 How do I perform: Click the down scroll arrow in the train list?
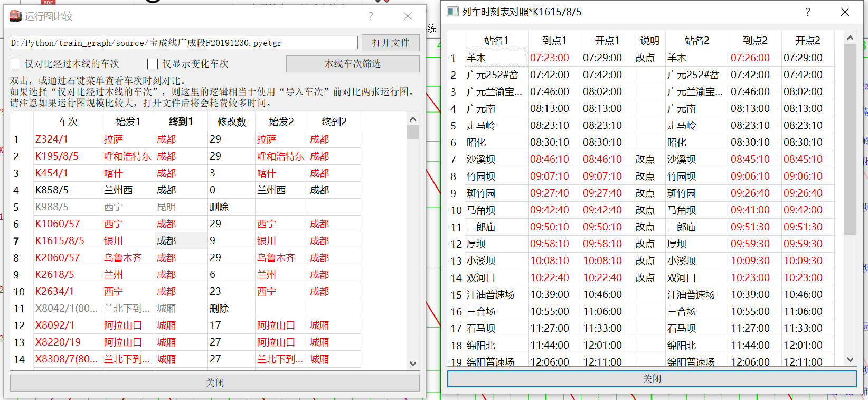click(x=413, y=364)
